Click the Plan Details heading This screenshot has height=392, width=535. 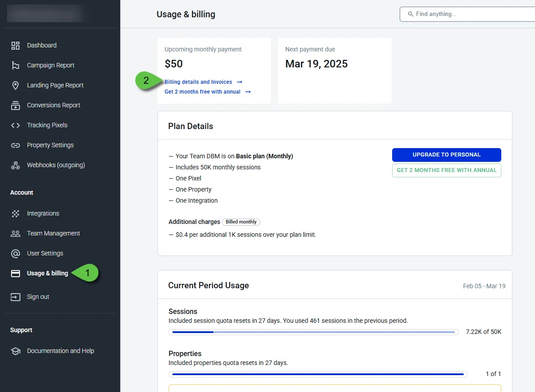click(x=191, y=126)
